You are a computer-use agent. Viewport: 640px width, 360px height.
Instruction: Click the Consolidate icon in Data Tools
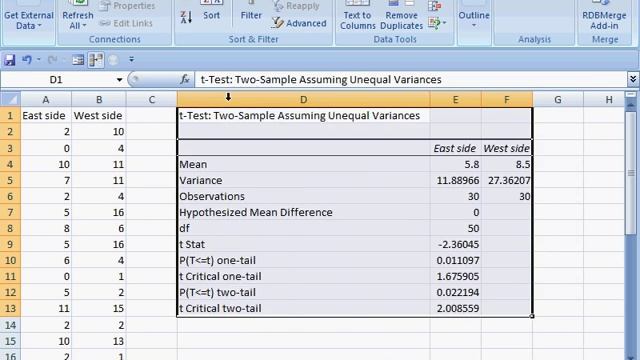(x=434, y=6)
